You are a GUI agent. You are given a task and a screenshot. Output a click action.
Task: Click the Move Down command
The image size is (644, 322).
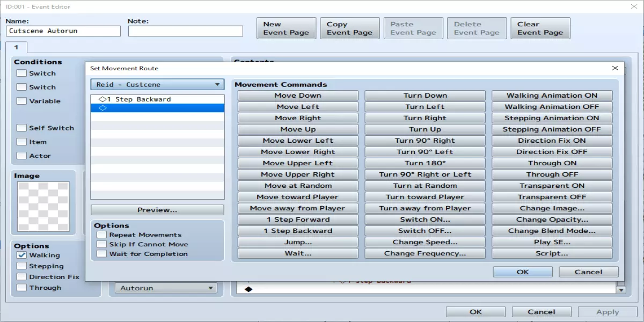click(x=298, y=96)
